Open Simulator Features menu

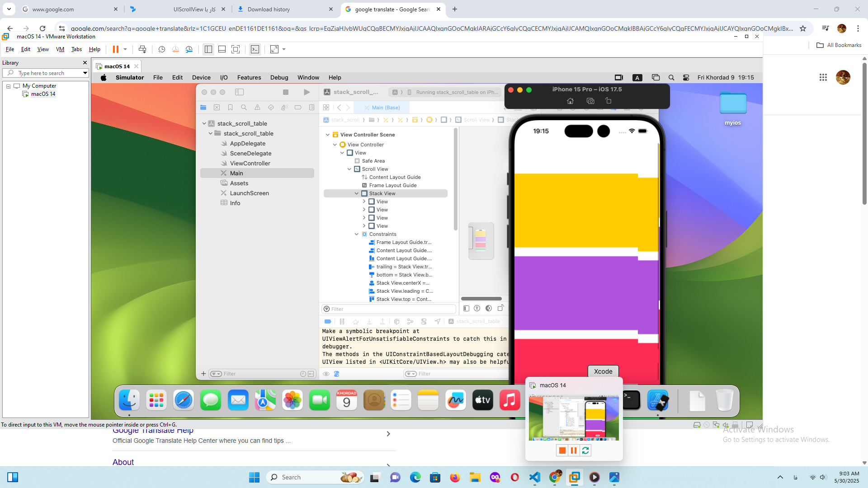(249, 77)
